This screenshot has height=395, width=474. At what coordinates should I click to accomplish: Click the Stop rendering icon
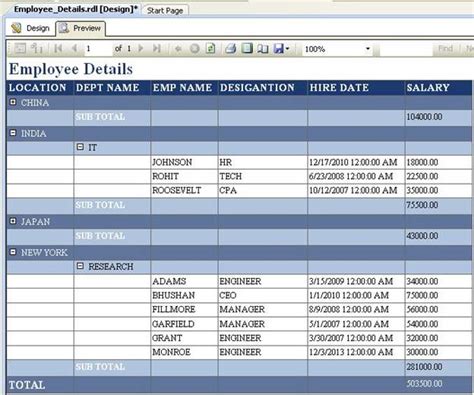tap(195, 49)
